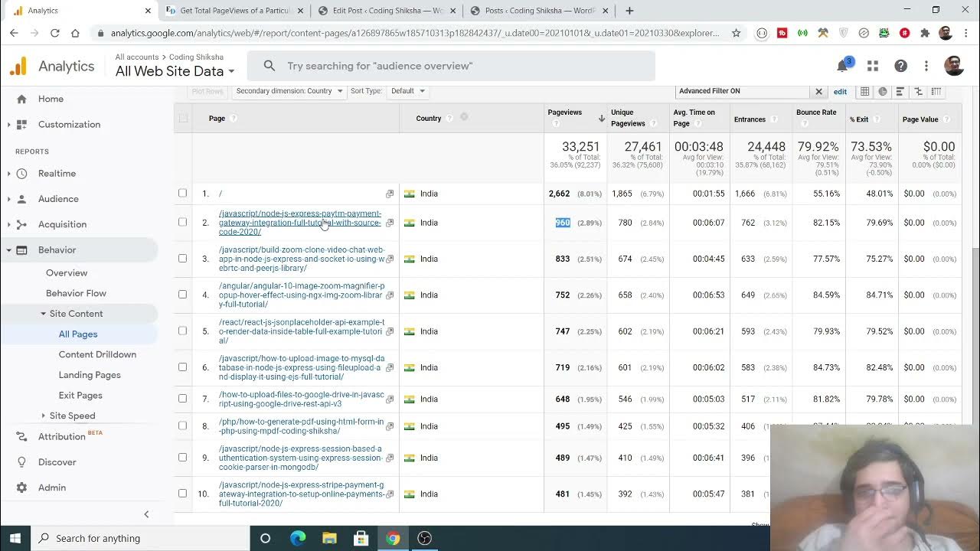This screenshot has width=980, height=551.
Task: Open the notifications bell icon
Action: coord(843,67)
